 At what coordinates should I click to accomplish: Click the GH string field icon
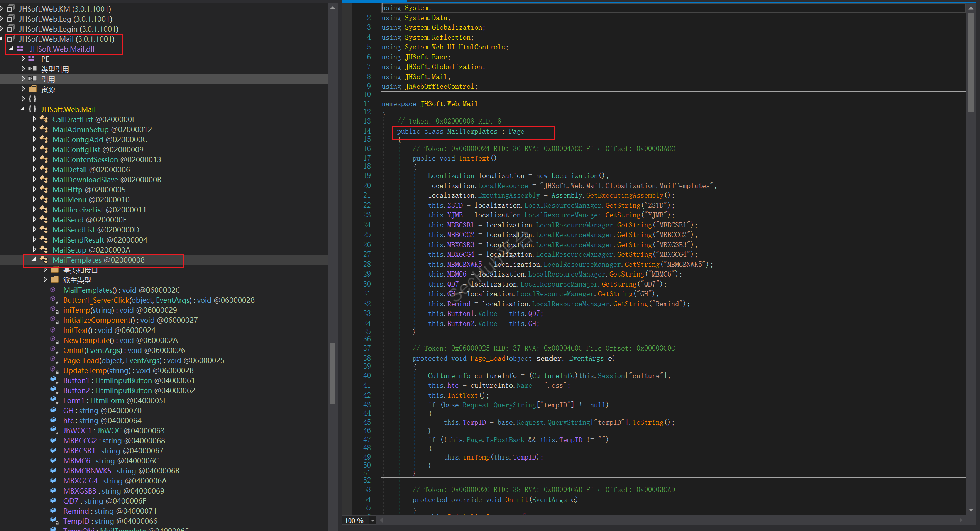point(54,410)
